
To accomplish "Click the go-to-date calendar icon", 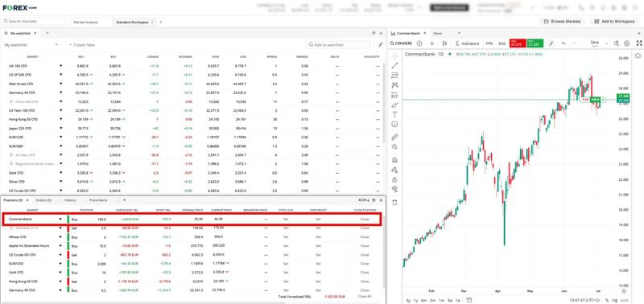I will [x=469, y=300].
